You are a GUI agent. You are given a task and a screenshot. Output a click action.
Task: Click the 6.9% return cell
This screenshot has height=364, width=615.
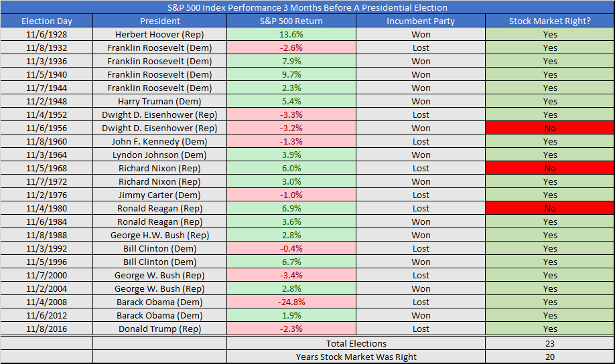pyautogui.click(x=291, y=209)
